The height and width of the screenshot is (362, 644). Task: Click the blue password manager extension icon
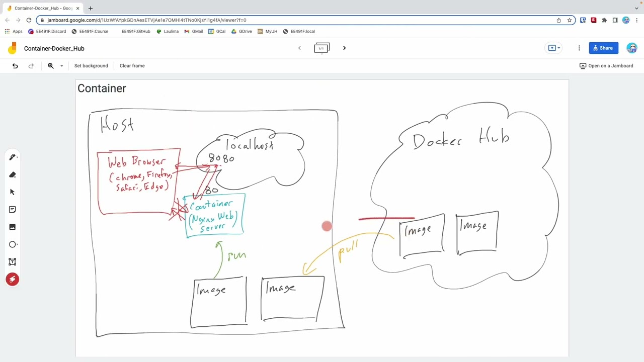[583, 20]
